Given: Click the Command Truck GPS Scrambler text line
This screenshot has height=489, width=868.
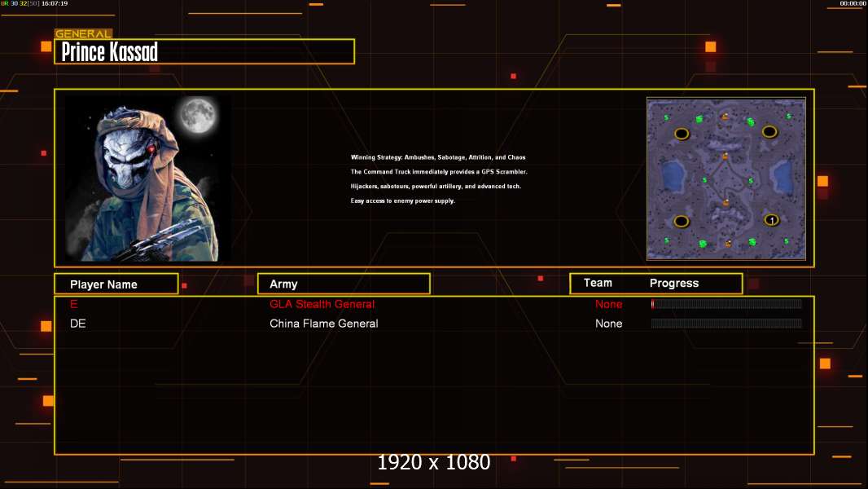Looking at the screenshot, I should click(439, 172).
